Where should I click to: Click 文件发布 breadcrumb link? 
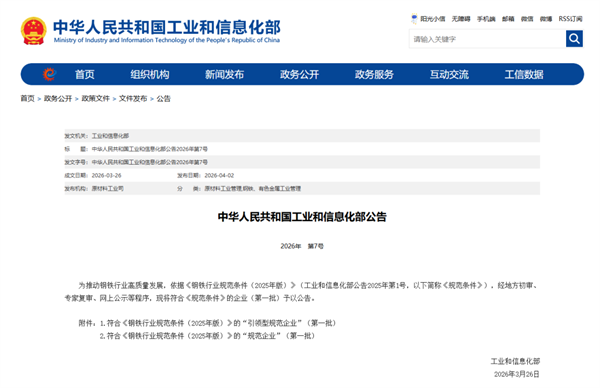click(133, 98)
